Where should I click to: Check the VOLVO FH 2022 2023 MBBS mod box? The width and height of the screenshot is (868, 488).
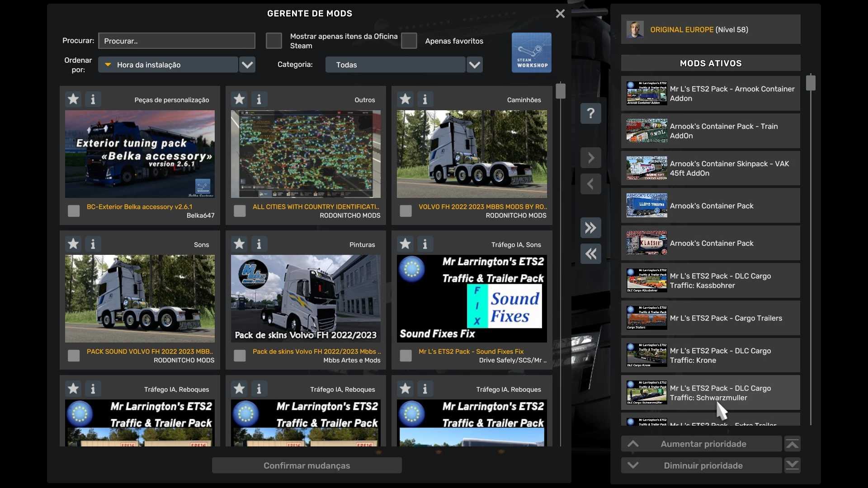pyautogui.click(x=406, y=211)
